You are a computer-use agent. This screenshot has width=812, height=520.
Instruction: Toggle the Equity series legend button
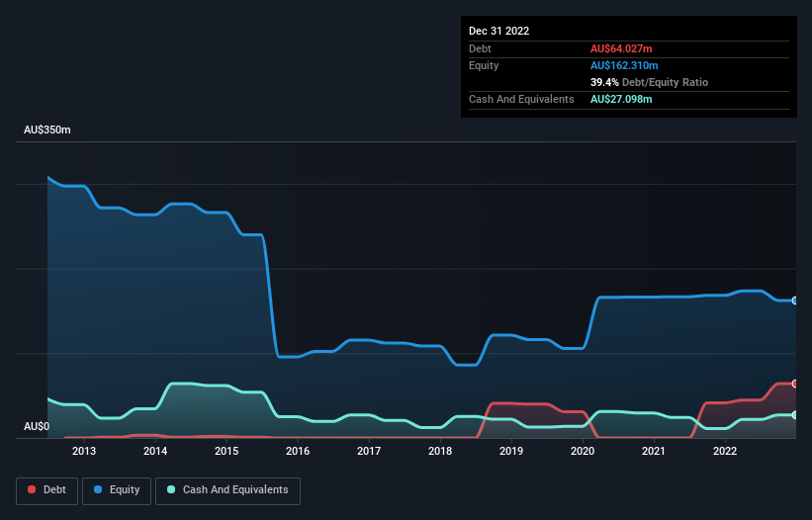click(x=117, y=490)
